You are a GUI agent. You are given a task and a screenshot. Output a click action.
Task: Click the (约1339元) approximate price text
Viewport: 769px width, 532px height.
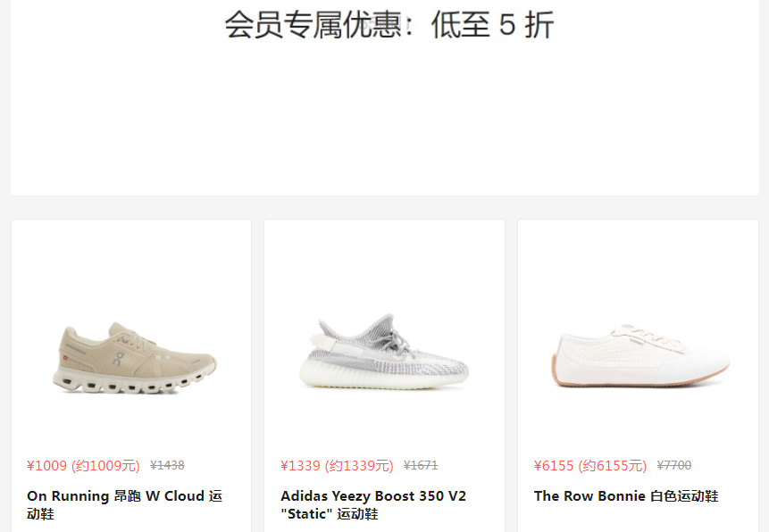click(x=359, y=465)
